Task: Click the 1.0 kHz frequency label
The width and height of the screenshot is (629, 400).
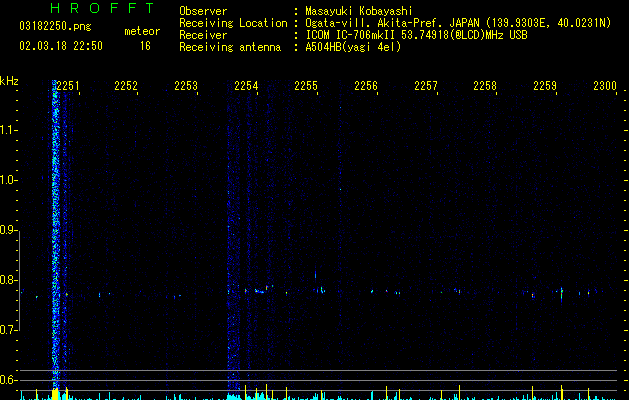Action: click(8, 180)
